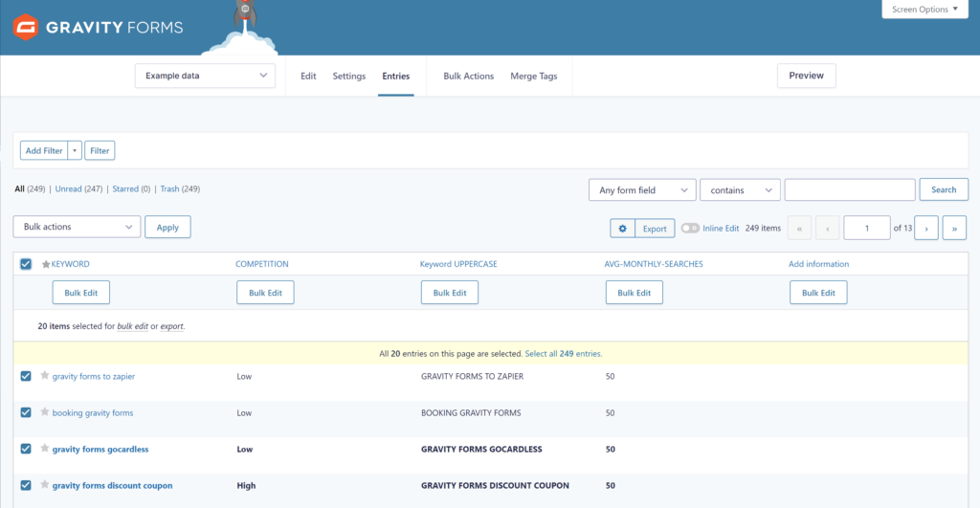980x508 pixels.
Task: Open the Any form field dropdown
Action: (x=642, y=190)
